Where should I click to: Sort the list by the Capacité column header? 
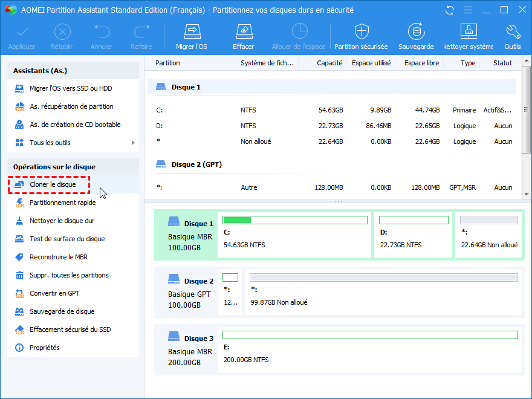(329, 63)
